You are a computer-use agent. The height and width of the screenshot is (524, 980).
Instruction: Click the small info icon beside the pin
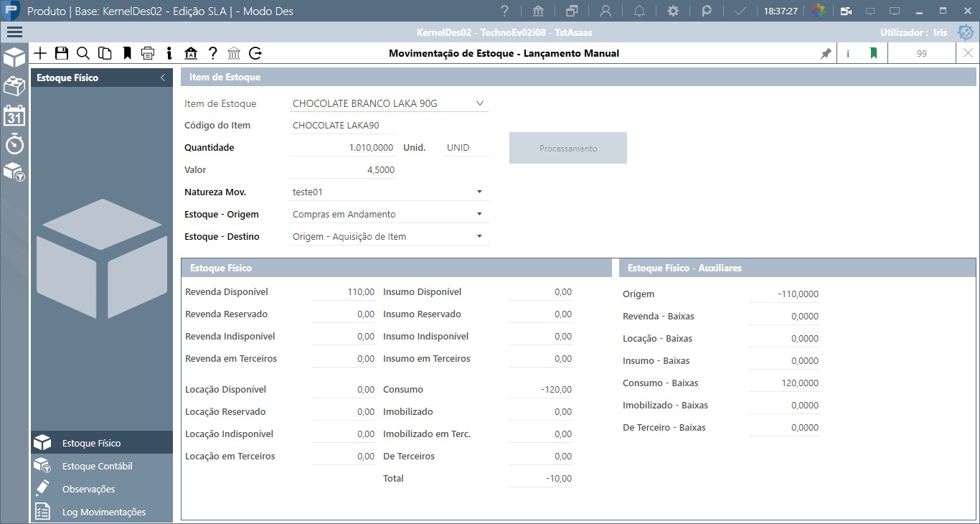click(848, 54)
